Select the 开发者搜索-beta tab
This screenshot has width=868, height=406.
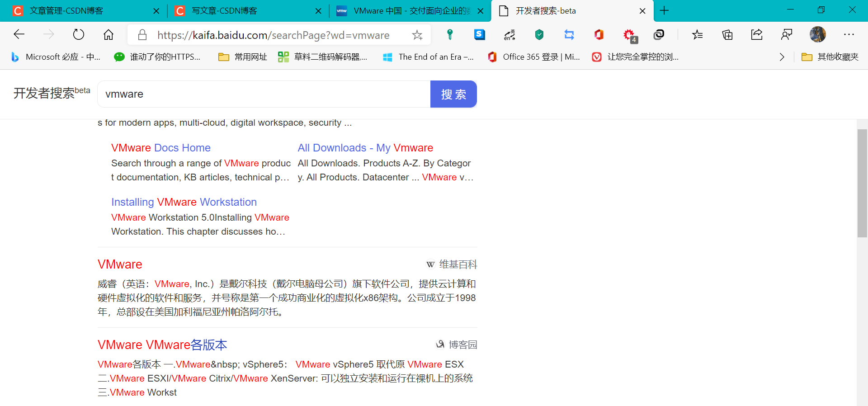(x=572, y=11)
